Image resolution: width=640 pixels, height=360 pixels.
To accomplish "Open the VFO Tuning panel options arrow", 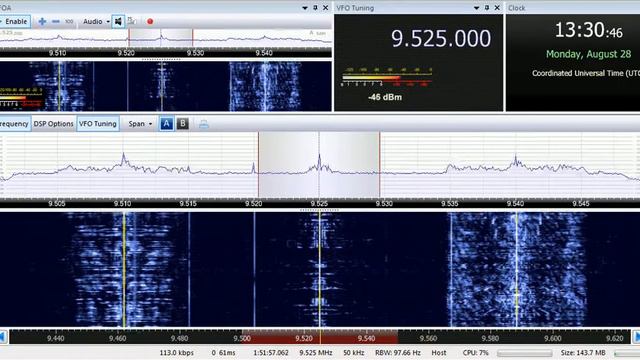I will coord(476,8).
